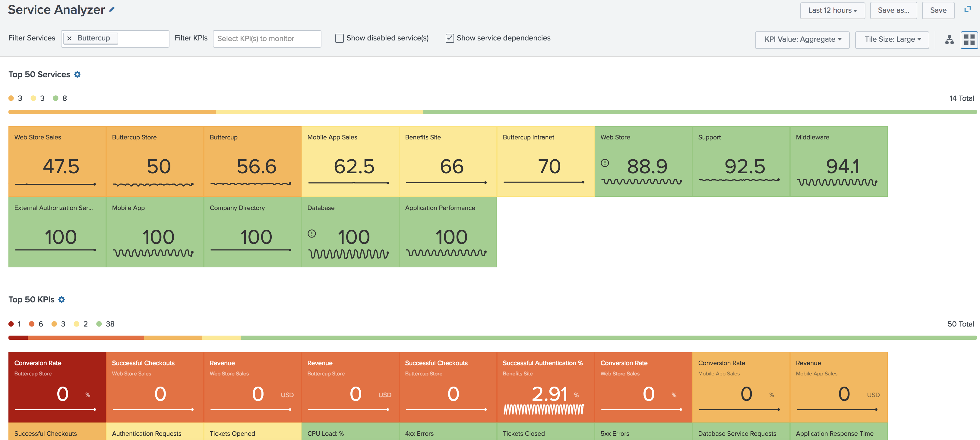Viewport: 980px width, 440px height.
Task: Open Top 50 KPIs settings gear
Action: click(x=62, y=300)
